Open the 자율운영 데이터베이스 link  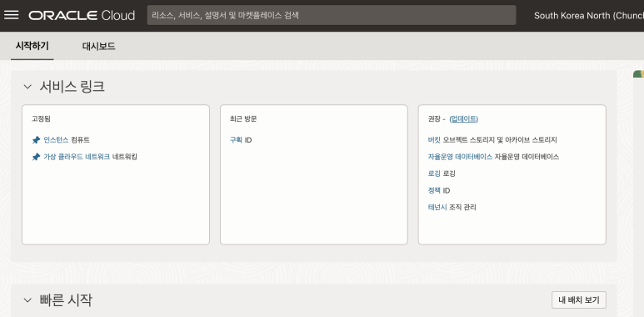(460, 157)
